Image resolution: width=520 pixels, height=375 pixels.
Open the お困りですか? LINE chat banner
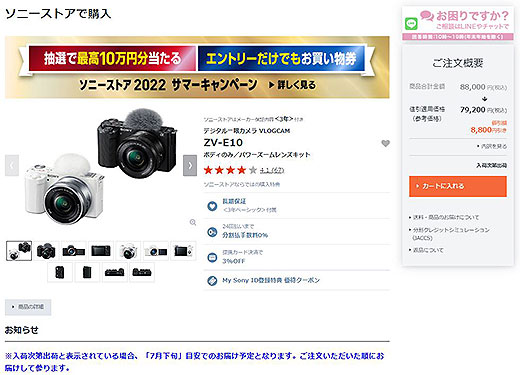pyautogui.click(x=458, y=23)
